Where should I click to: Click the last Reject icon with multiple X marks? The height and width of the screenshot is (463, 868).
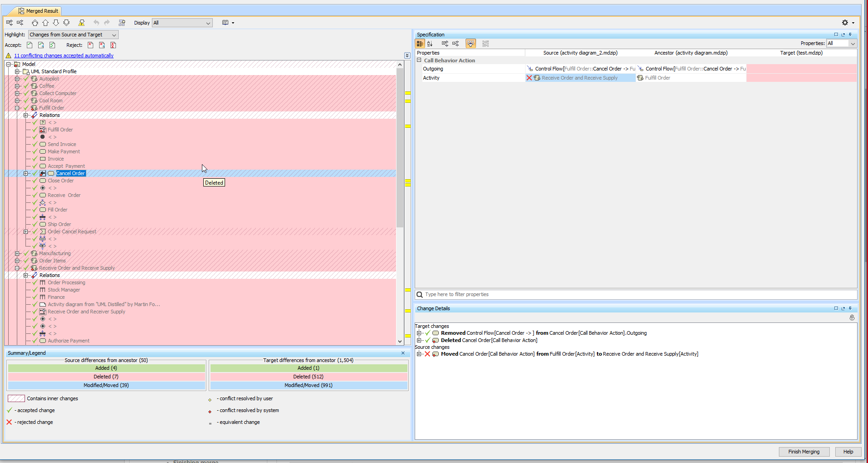click(x=113, y=45)
